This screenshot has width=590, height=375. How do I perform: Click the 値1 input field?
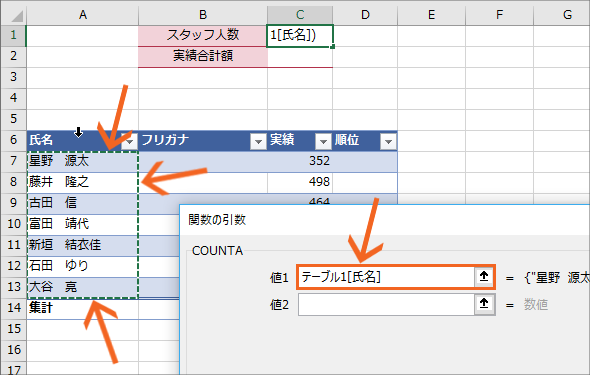(386, 277)
